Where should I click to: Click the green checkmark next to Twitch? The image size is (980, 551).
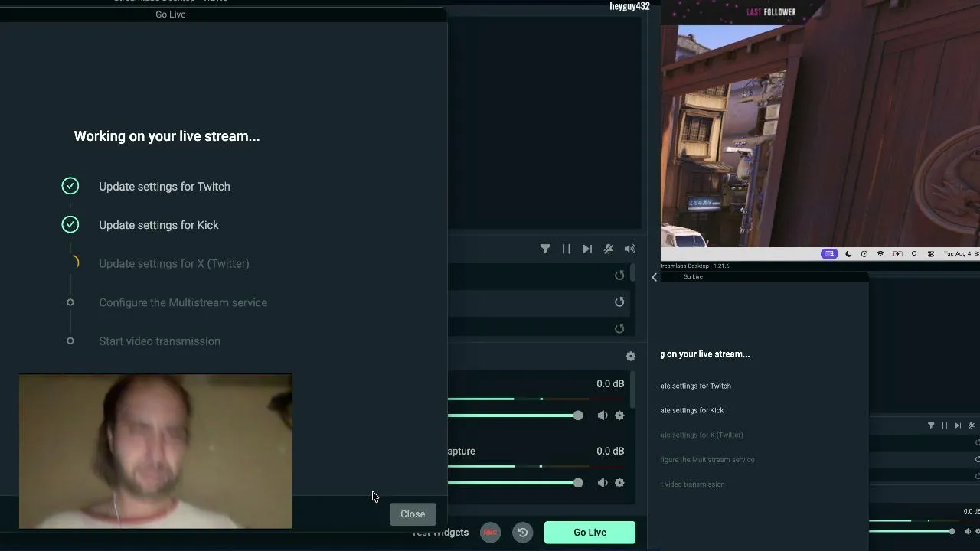point(70,186)
